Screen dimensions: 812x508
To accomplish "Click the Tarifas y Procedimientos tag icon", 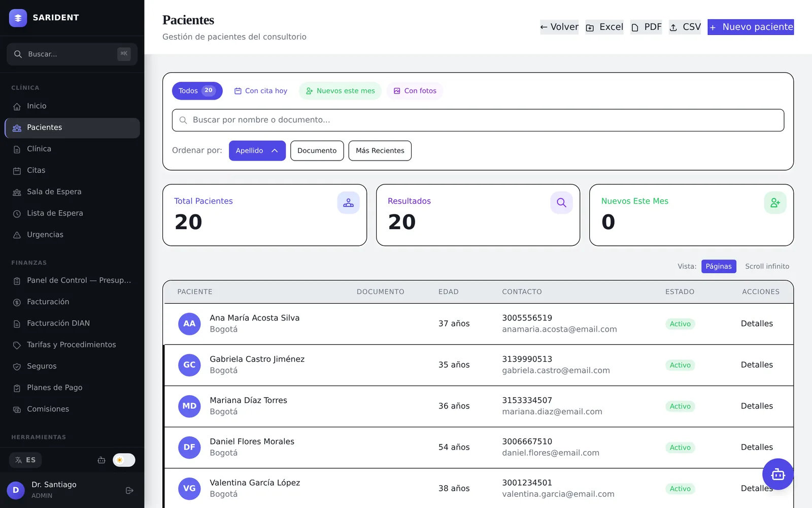I will click(17, 345).
